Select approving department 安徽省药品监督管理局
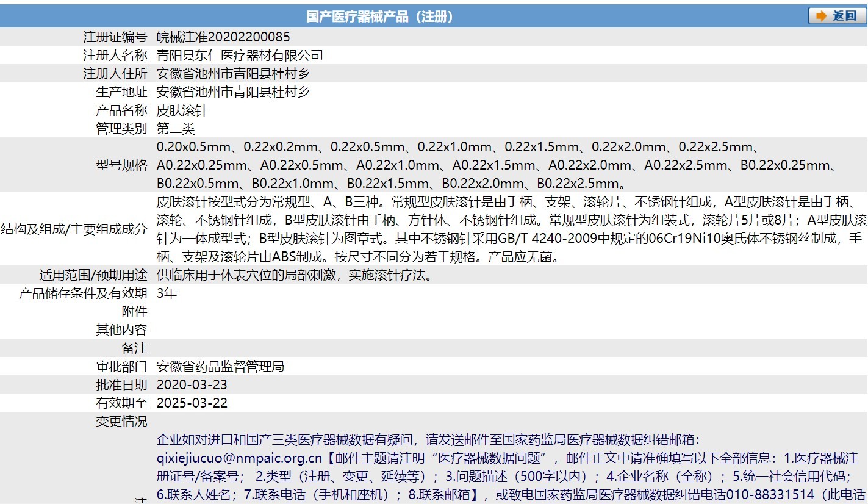Screen dimensions: 868x504 click(220, 367)
